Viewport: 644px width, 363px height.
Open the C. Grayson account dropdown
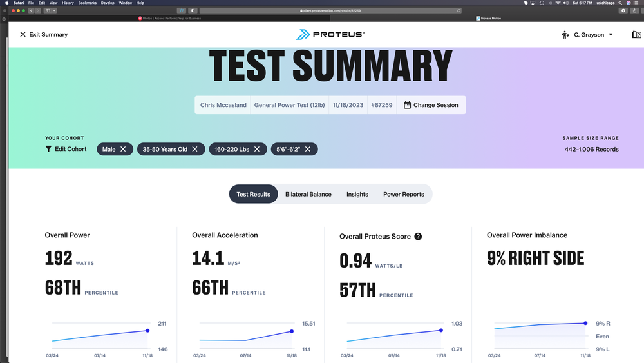(587, 35)
